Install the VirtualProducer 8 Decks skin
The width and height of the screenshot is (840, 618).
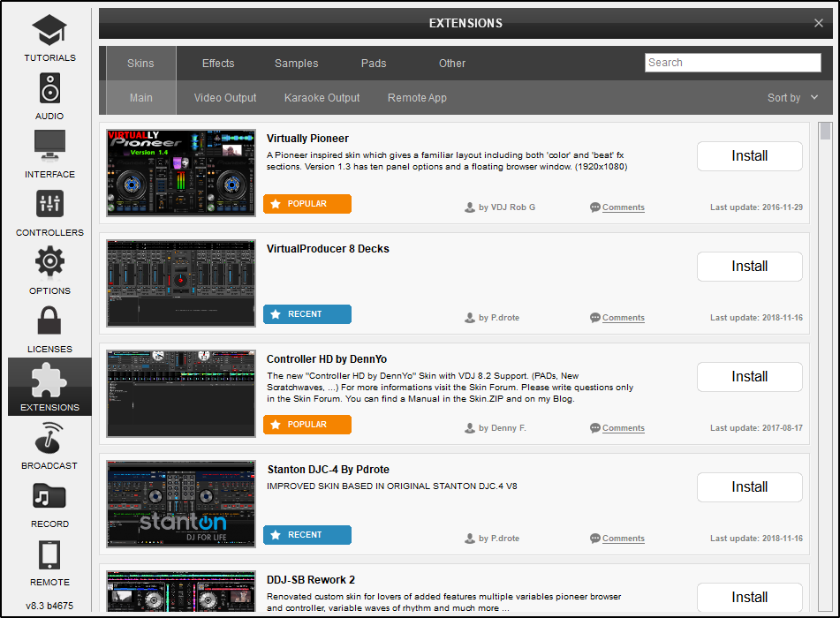(750, 266)
